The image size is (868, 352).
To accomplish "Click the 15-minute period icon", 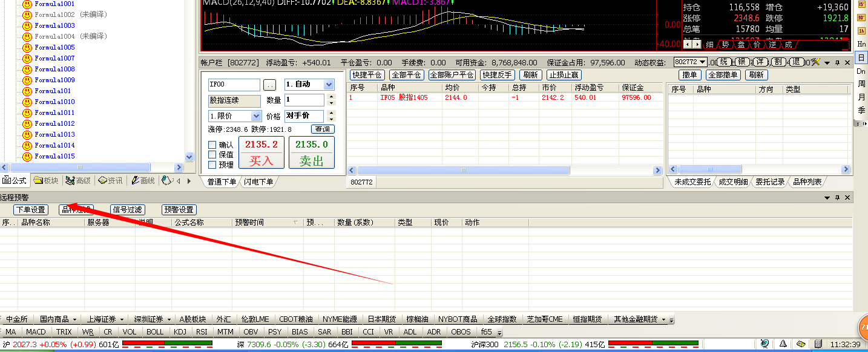I will (x=861, y=4).
